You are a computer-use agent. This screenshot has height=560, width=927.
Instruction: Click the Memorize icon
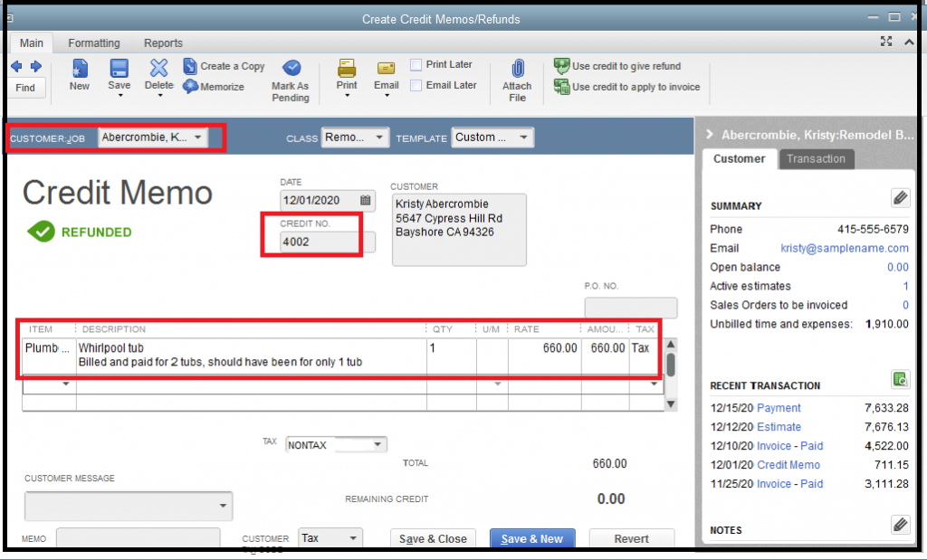(x=191, y=87)
